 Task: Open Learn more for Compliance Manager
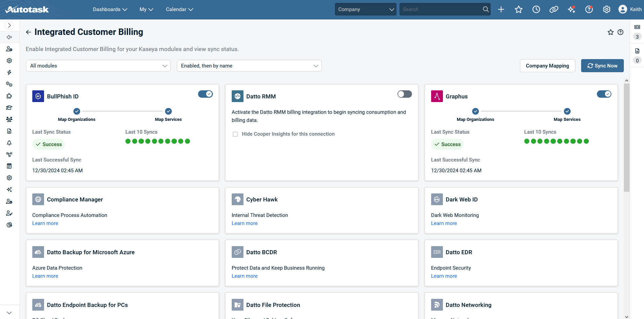(x=45, y=223)
